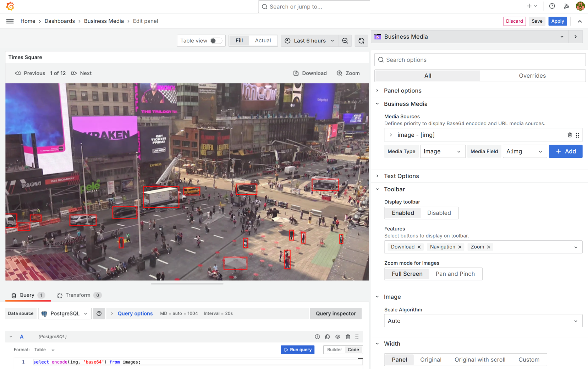Duplicate query A
Viewport: 588px width, 369px height.
pos(328,337)
